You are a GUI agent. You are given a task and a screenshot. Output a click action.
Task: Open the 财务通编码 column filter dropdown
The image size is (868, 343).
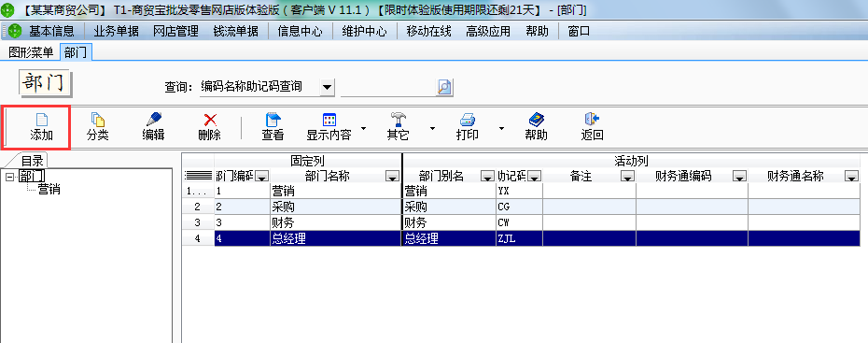[x=739, y=177]
